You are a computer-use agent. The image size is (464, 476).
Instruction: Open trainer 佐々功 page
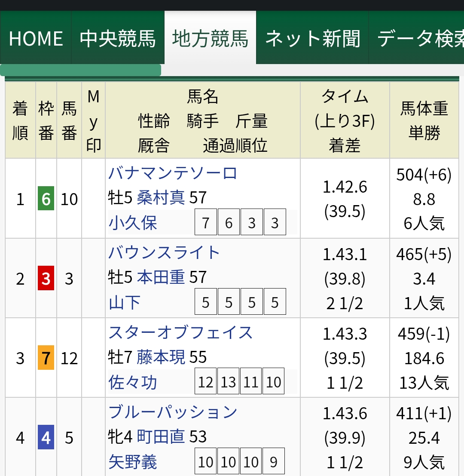133,382
